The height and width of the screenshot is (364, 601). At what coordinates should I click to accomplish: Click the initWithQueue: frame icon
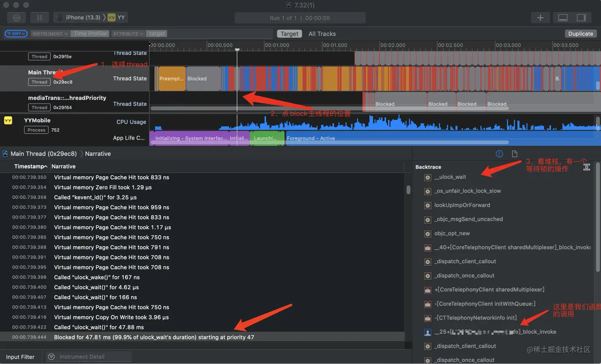(428, 304)
